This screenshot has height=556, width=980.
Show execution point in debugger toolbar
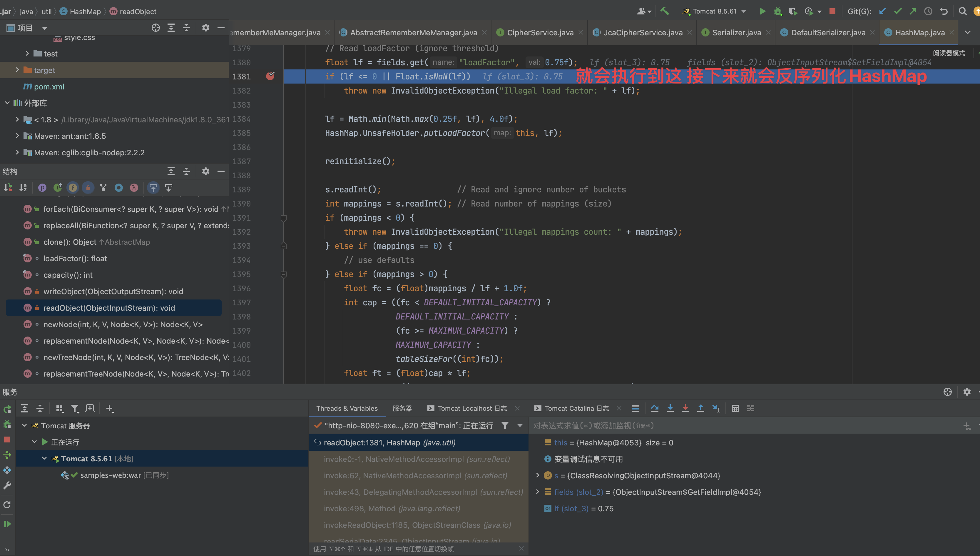635,408
